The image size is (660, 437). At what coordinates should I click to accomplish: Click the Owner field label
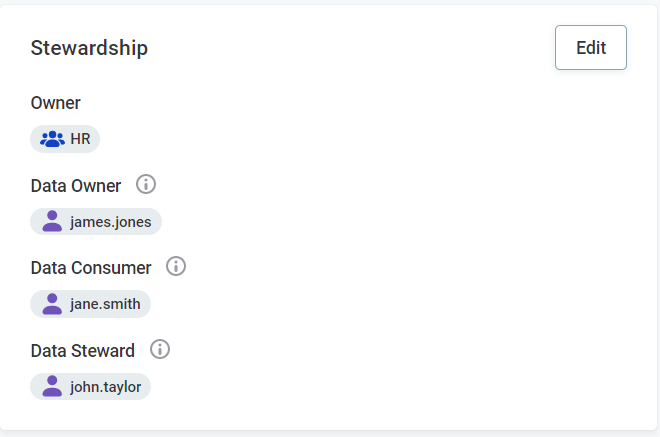pos(56,103)
